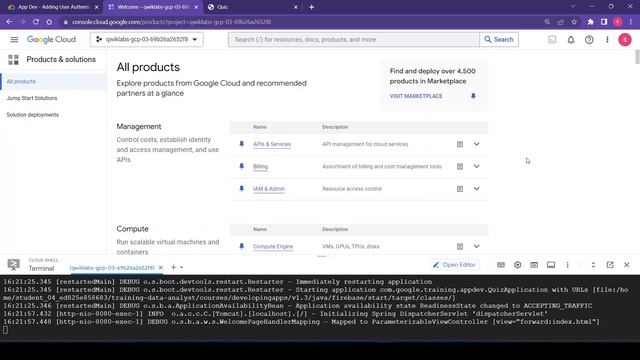The image size is (640, 360).
Task: Open documentation icon for Compute Engine
Action: (x=460, y=247)
